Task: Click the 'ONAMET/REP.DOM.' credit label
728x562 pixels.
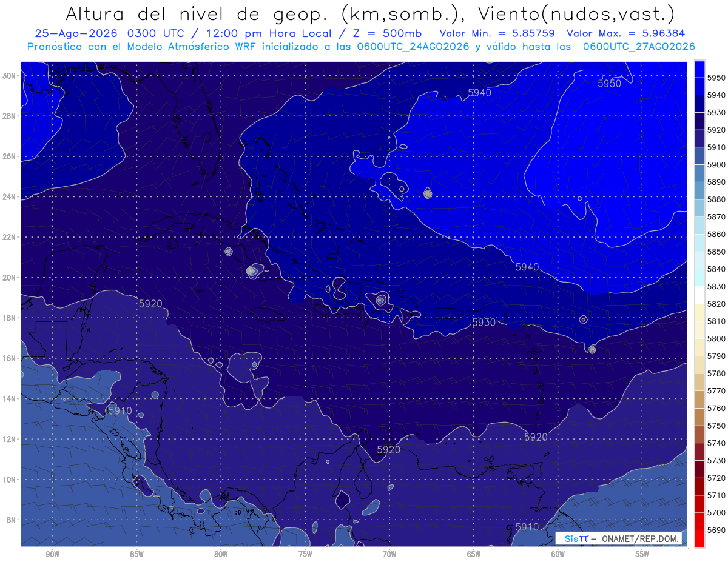Action: [639, 538]
